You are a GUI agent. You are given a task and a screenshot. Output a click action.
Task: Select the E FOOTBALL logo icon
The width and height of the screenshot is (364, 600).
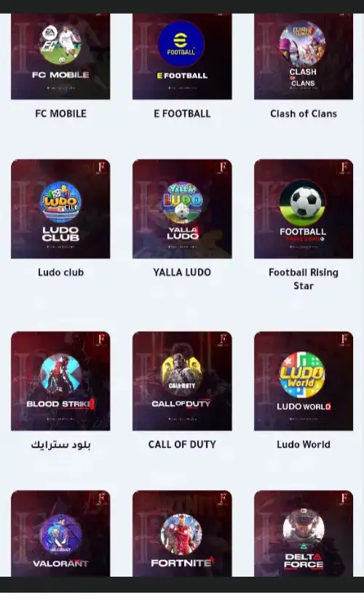pos(181,44)
